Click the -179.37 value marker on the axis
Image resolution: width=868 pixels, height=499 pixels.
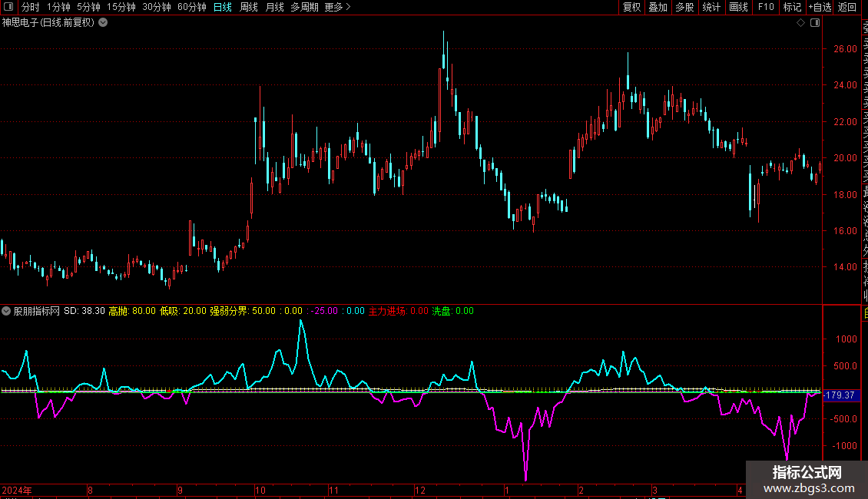[840, 395]
